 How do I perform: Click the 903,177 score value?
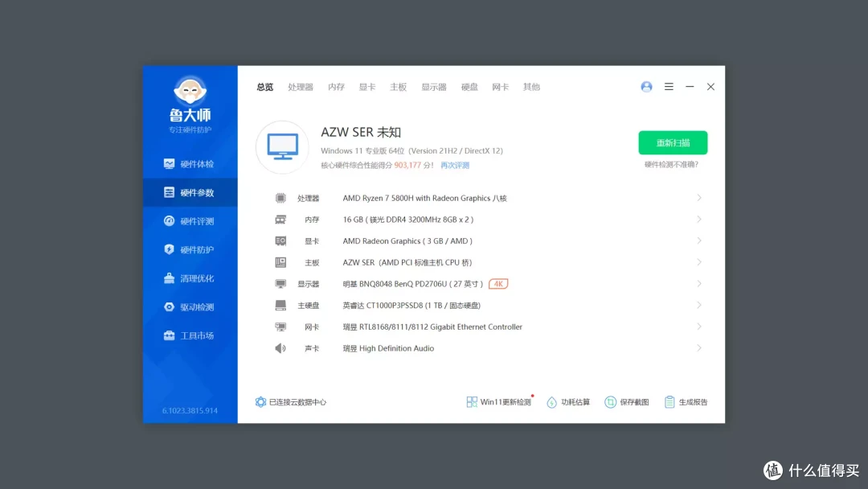[407, 166]
